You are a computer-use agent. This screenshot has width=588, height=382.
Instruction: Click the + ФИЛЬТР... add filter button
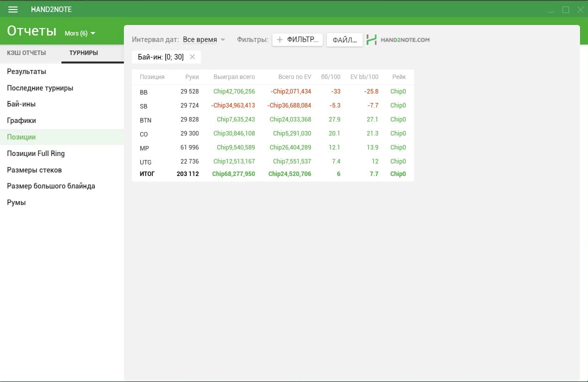coord(298,39)
